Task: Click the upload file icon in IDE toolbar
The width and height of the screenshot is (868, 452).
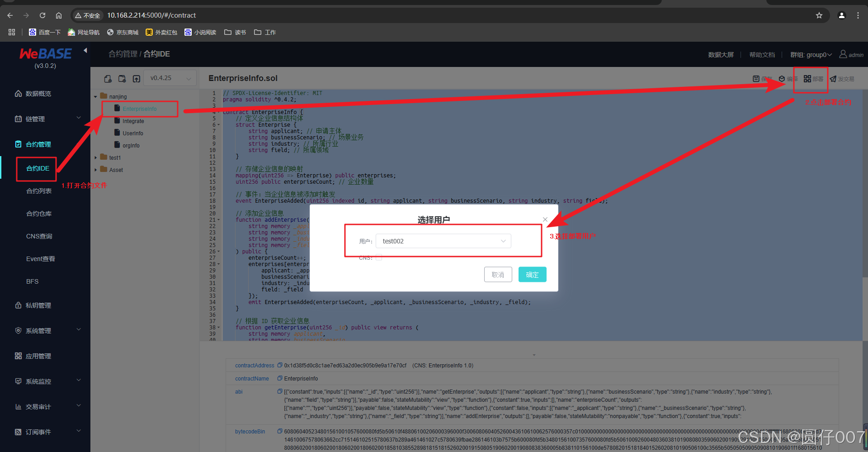Action: tap(137, 79)
